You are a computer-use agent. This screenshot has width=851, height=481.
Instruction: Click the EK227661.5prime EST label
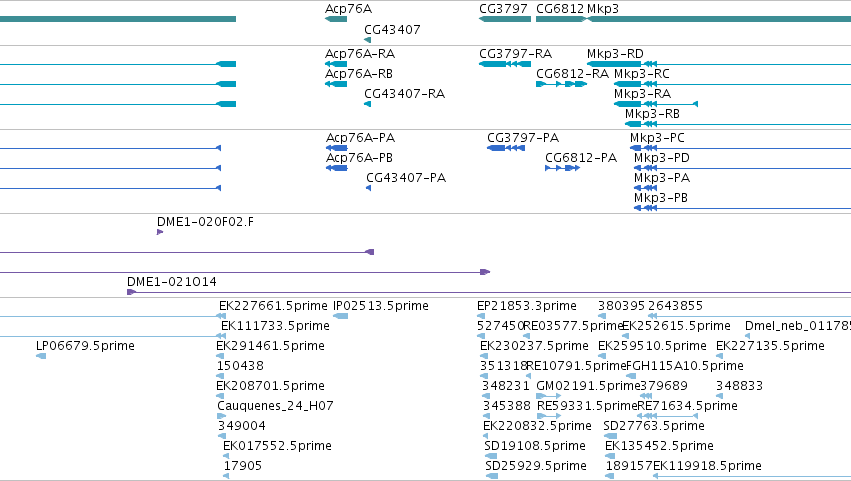(273, 306)
